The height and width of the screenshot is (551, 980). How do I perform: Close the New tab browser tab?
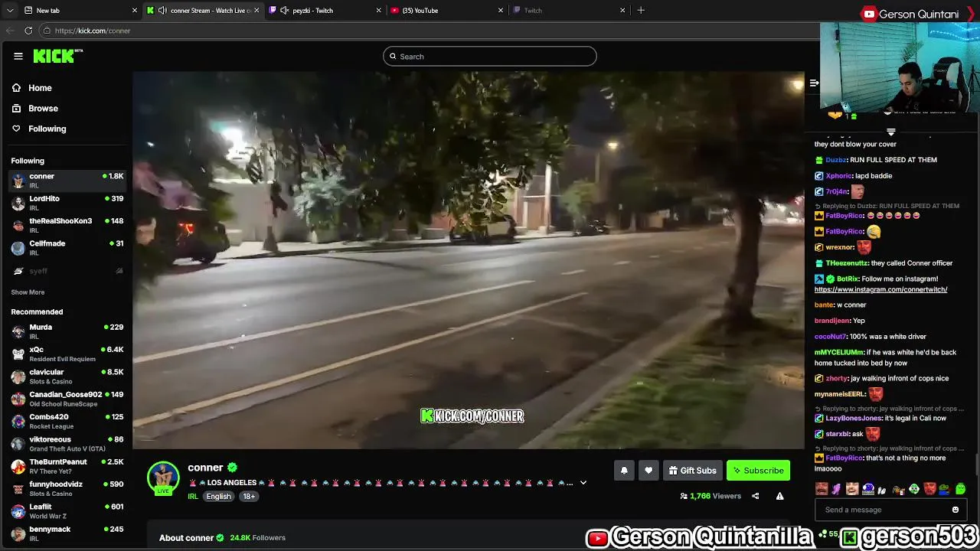(135, 10)
